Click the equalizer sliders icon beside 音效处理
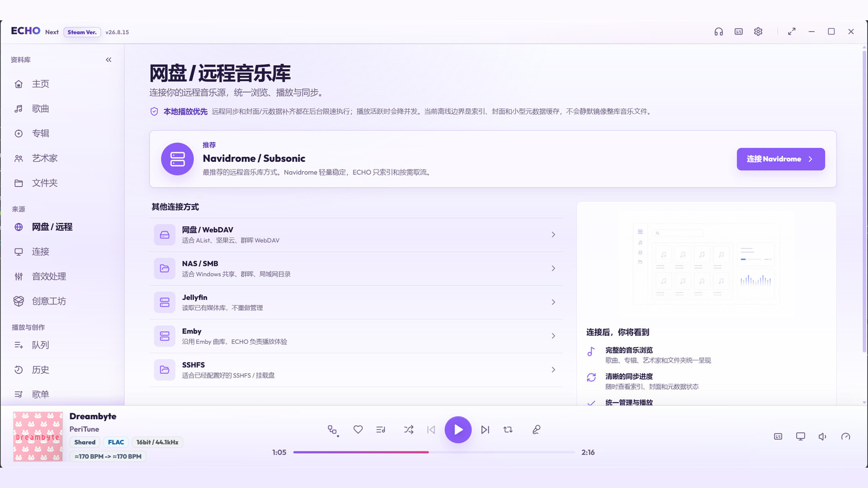This screenshot has width=868, height=488. coord(19,277)
